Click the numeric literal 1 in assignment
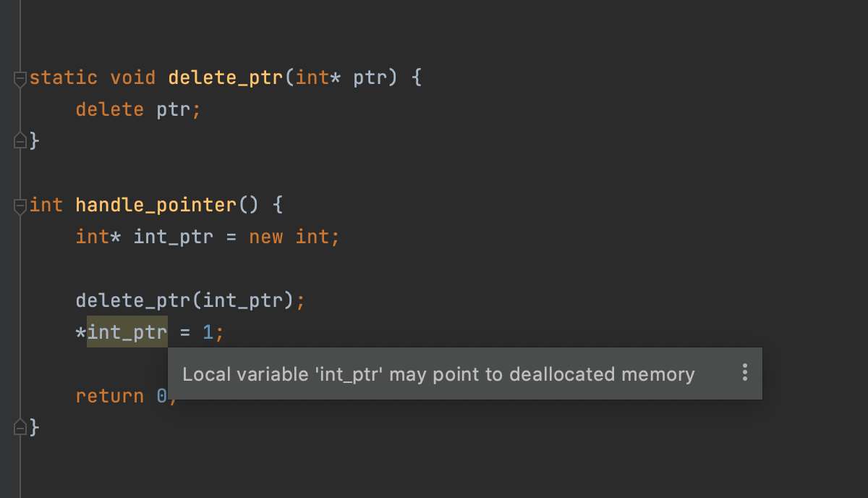 click(208, 332)
